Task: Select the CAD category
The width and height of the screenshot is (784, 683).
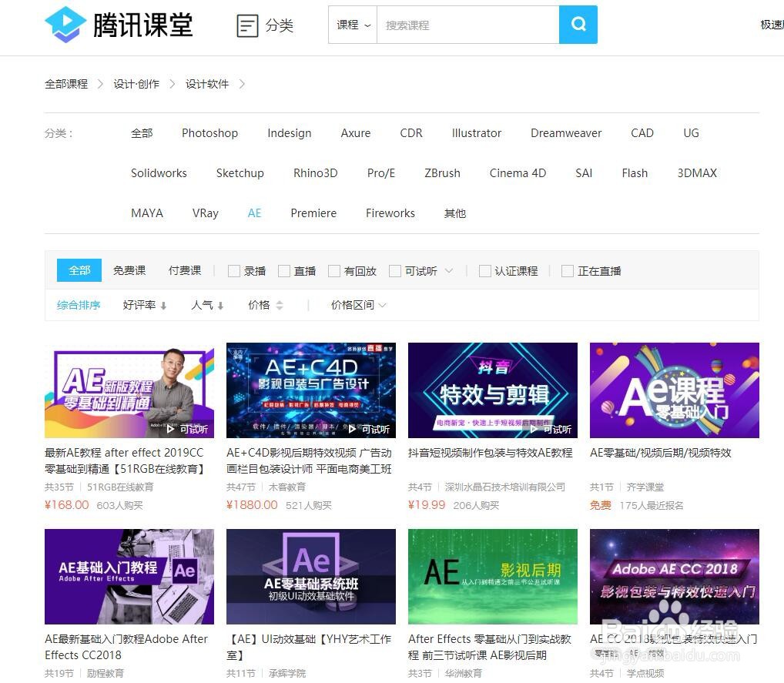Action: click(x=642, y=133)
